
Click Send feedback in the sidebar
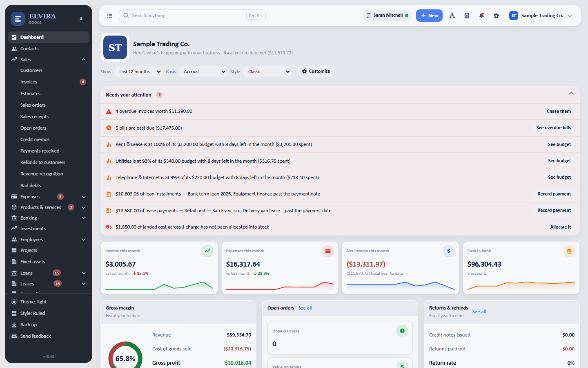(x=49, y=336)
